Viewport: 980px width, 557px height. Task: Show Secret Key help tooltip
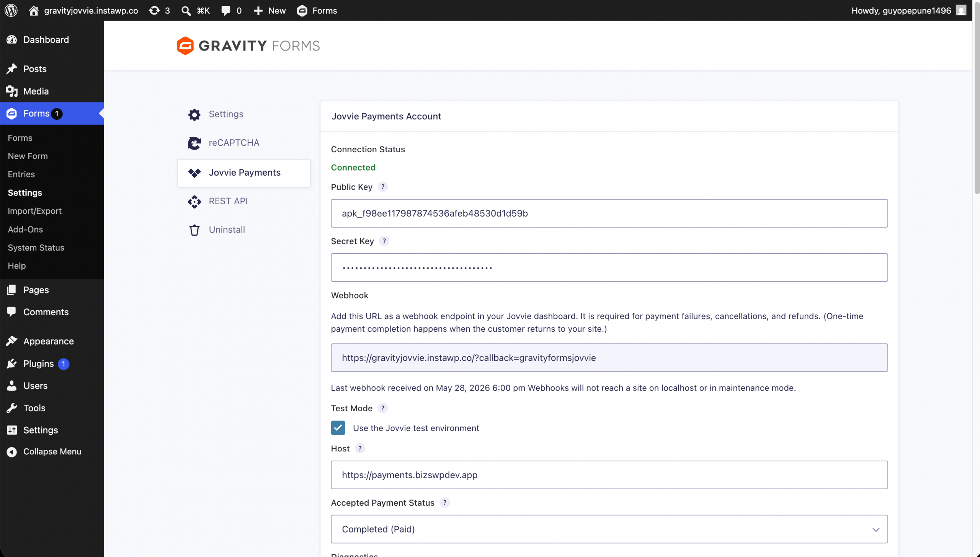point(384,241)
